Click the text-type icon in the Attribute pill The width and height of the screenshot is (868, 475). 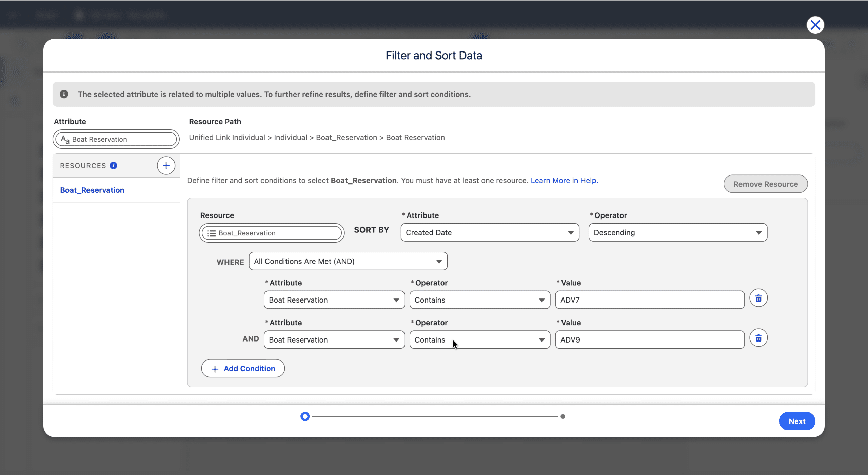[x=65, y=139]
